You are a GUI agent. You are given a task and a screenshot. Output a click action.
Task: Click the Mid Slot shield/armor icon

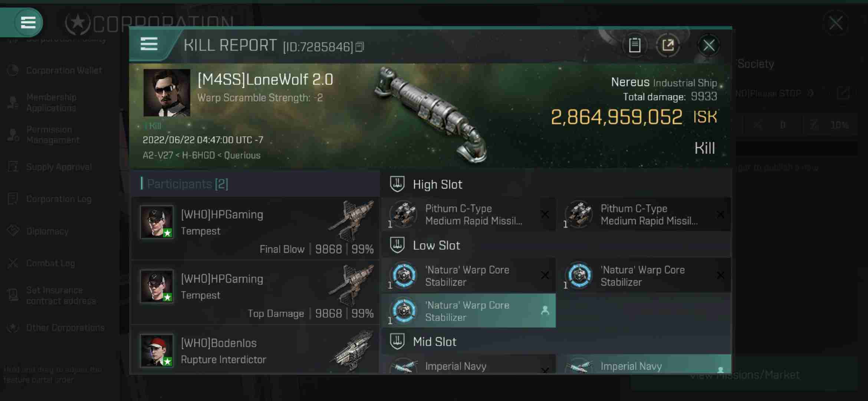[398, 342]
